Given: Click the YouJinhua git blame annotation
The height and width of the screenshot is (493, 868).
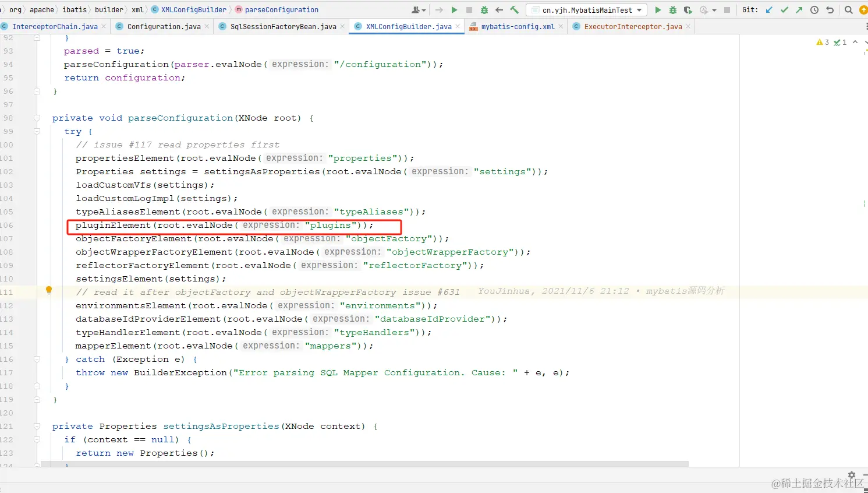Looking at the screenshot, I should [601, 291].
